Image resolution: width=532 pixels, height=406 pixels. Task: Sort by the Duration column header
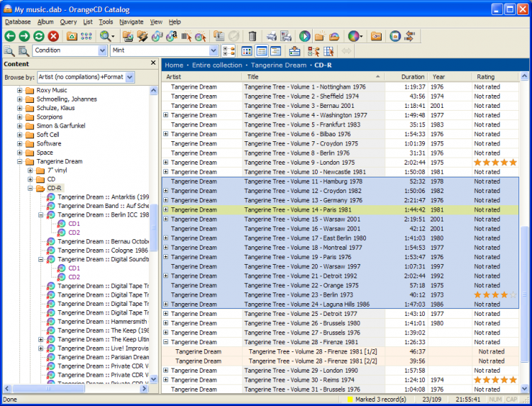[x=406, y=77]
